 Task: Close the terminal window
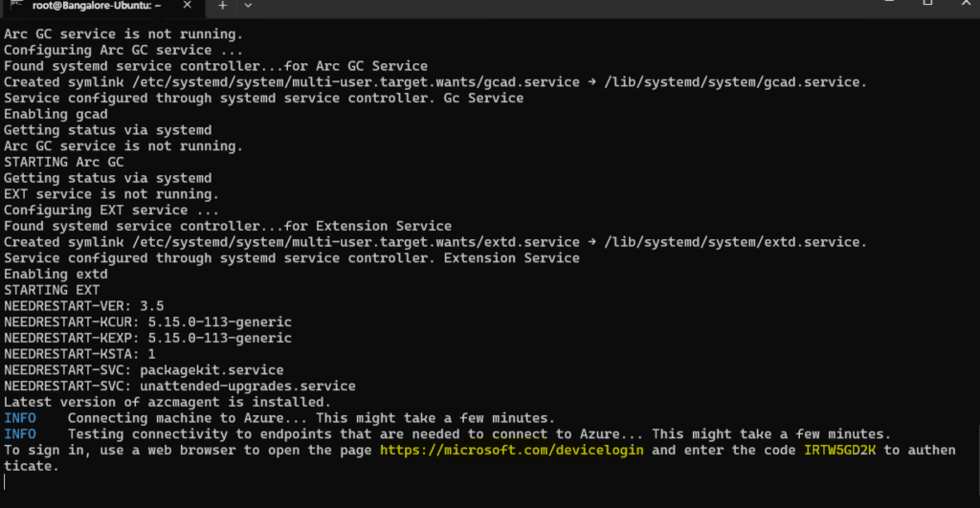click(x=965, y=3)
